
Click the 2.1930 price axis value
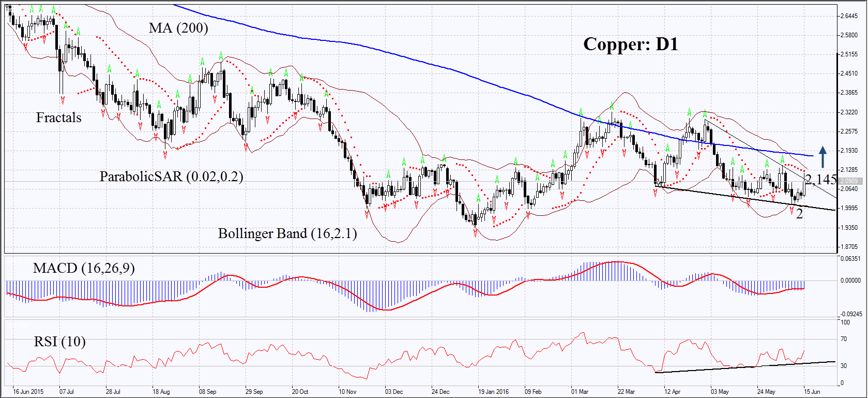pyautogui.click(x=849, y=151)
